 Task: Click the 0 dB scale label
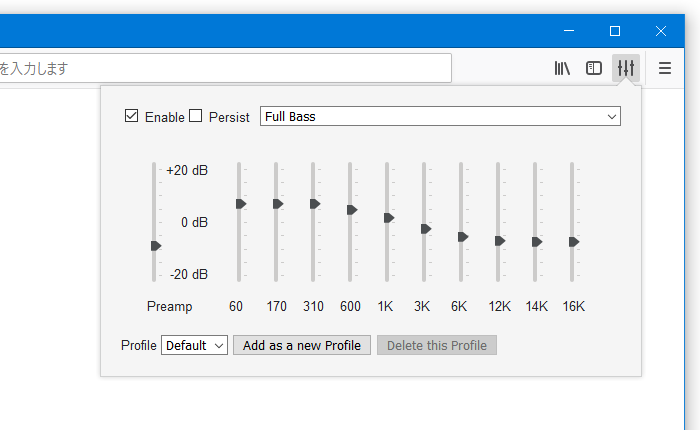coord(194,222)
